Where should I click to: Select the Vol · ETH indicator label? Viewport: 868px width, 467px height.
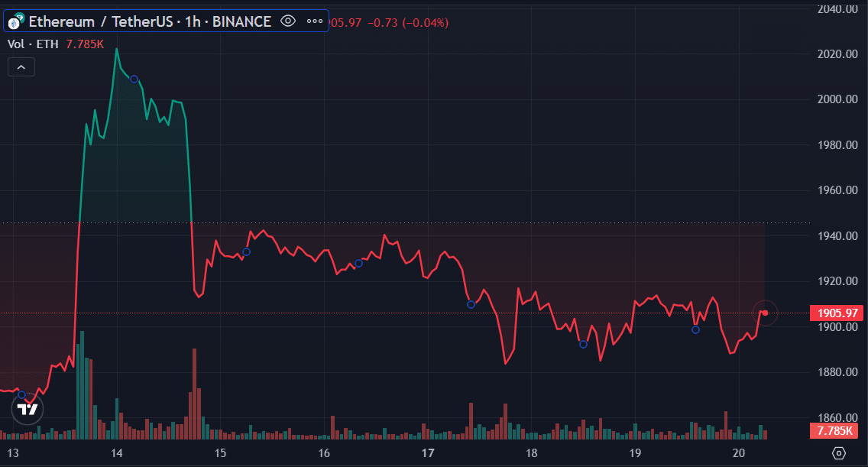click(x=33, y=44)
